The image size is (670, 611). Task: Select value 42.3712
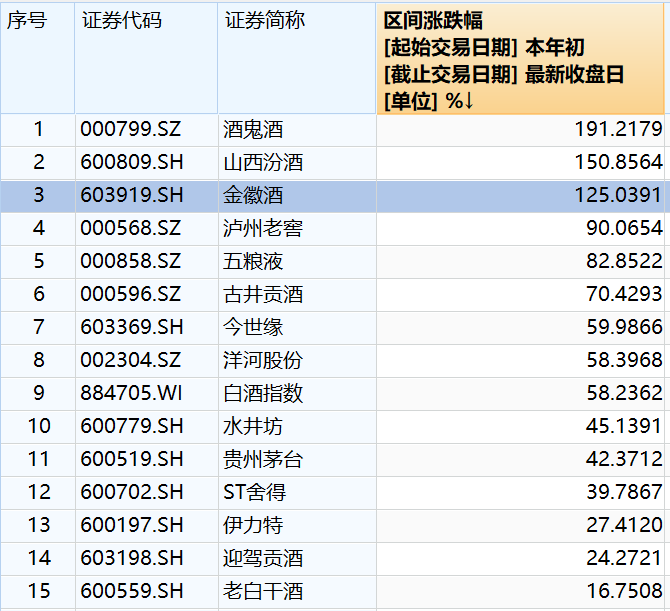pyautogui.click(x=624, y=459)
